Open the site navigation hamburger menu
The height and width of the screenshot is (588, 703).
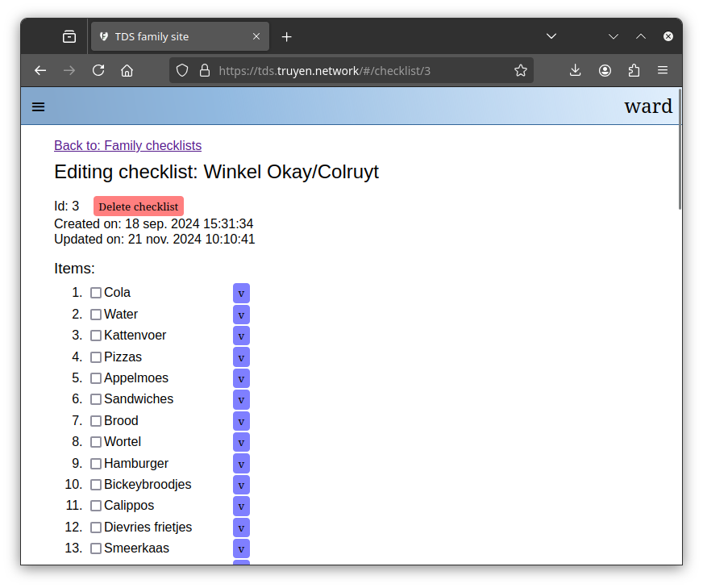[x=38, y=106]
